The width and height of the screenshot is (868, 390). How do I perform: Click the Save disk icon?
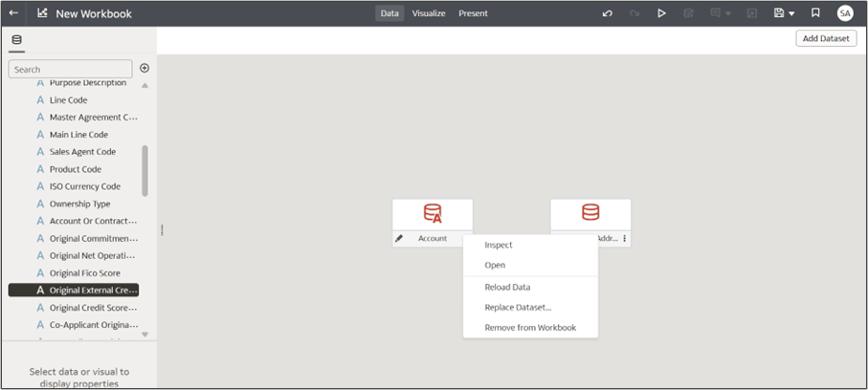point(779,13)
